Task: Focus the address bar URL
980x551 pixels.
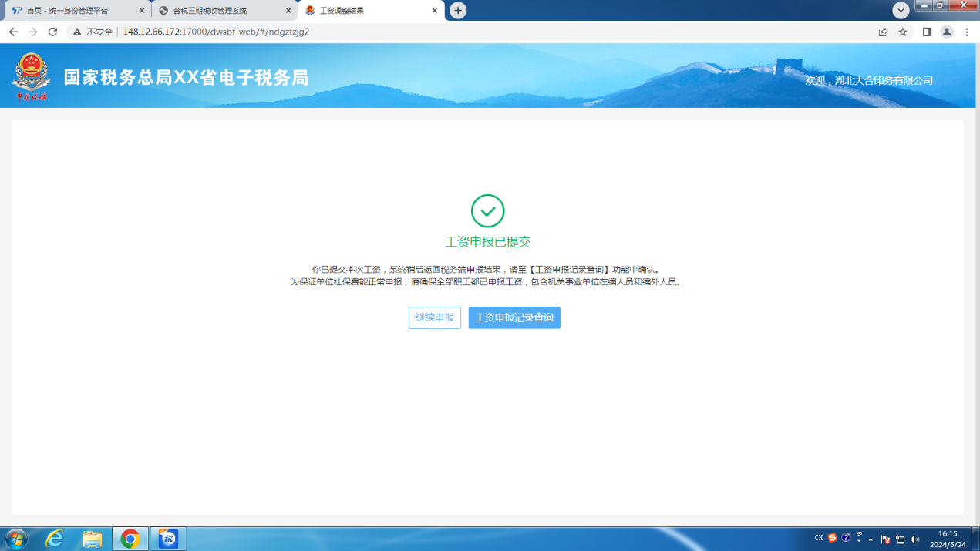Action: pos(216,32)
